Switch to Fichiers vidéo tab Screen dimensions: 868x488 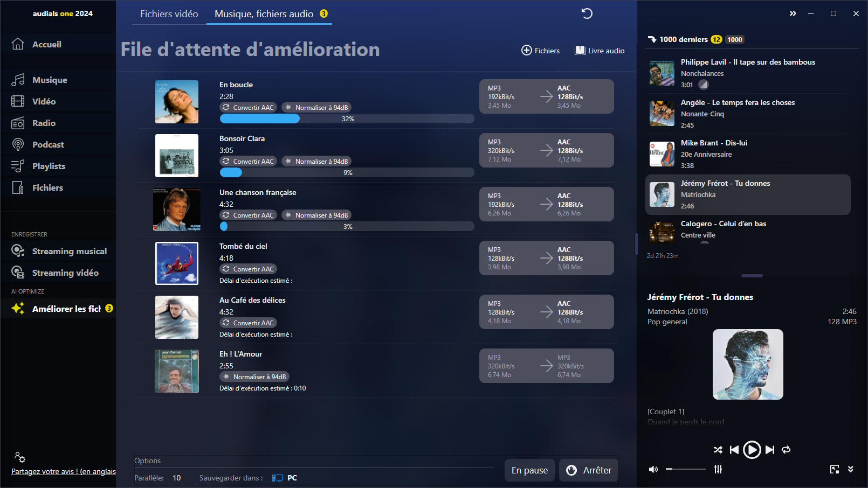[x=169, y=14]
